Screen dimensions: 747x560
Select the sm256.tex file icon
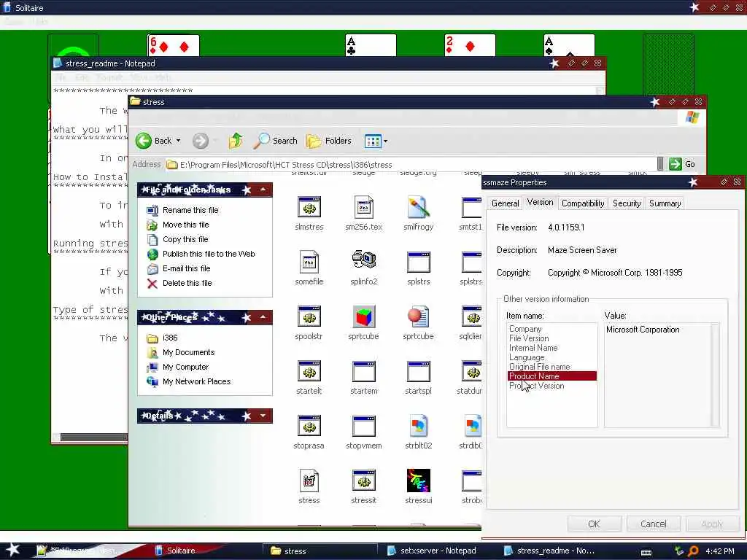[363, 208]
